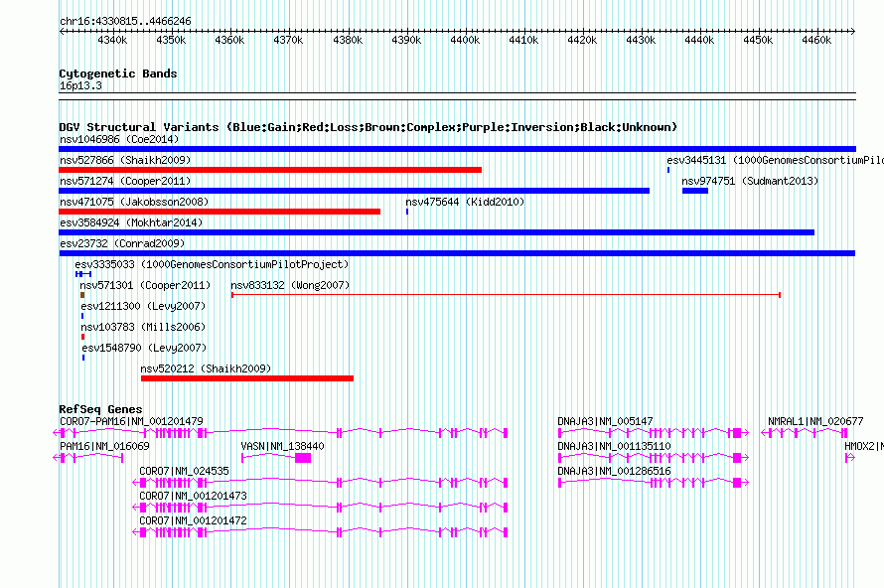Open the nsv571274 (Cooper2011) label

click(x=125, y=181)
